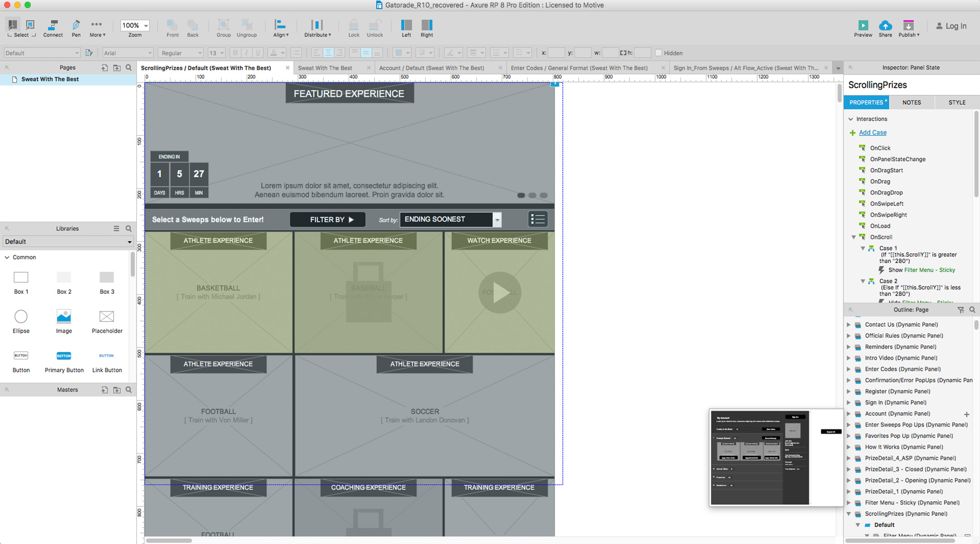Toggle bold text formatting
This screenshot has width=980, height=544.
click(235, 53)
